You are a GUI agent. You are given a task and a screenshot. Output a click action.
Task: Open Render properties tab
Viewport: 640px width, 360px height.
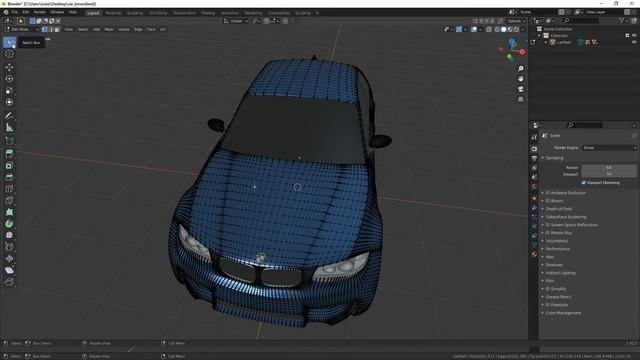[534, 149]
